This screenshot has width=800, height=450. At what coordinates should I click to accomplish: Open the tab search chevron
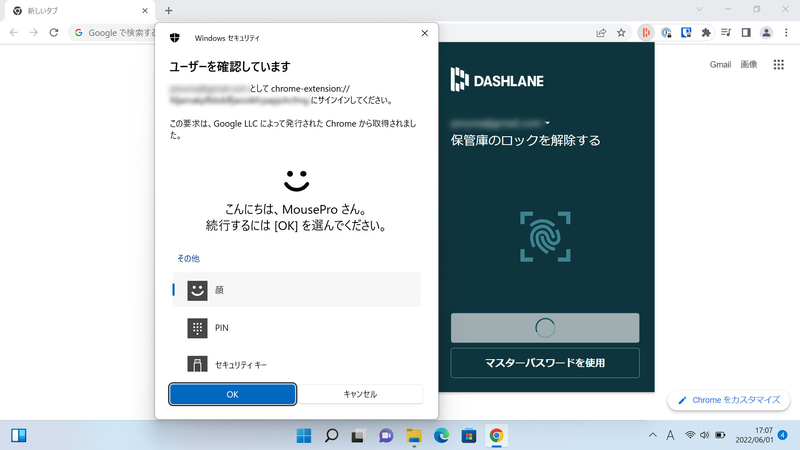click(x=699, y=9)
